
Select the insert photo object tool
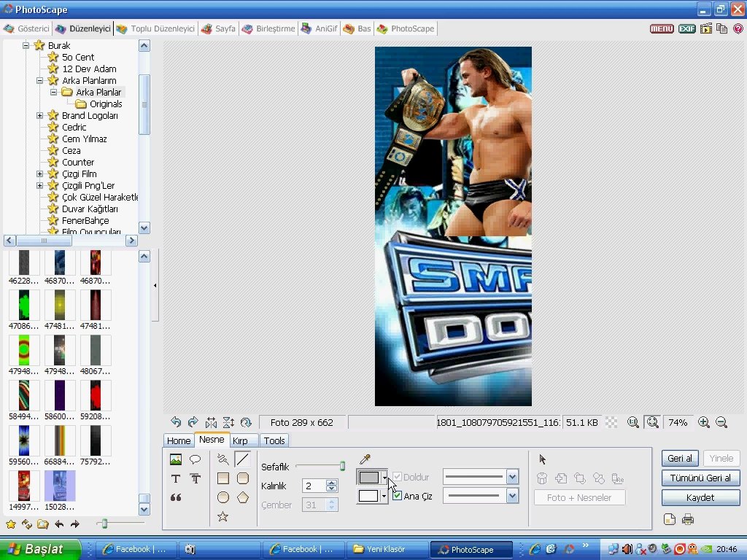(x=175, y=459)
